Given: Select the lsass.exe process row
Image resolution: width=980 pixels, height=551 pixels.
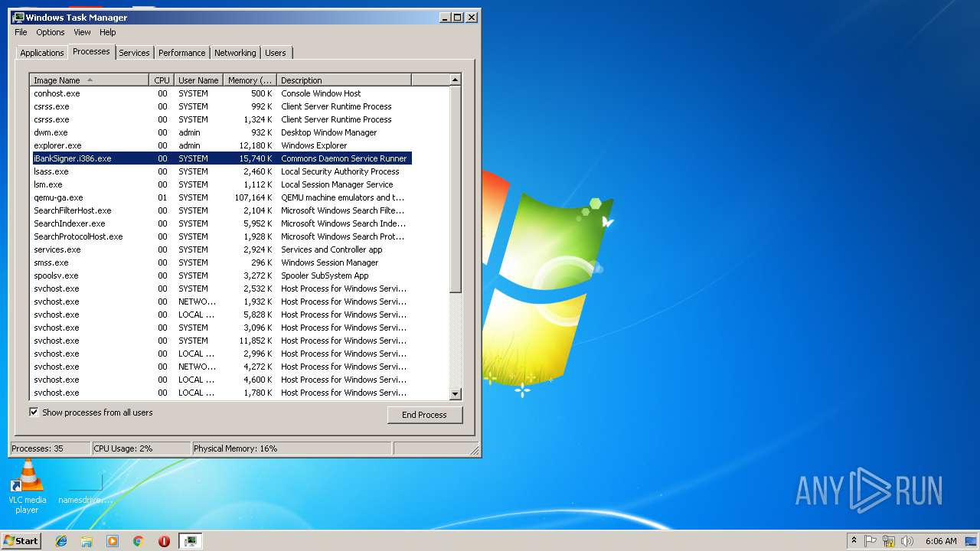Looking at the screenshot, I should 221,171.
